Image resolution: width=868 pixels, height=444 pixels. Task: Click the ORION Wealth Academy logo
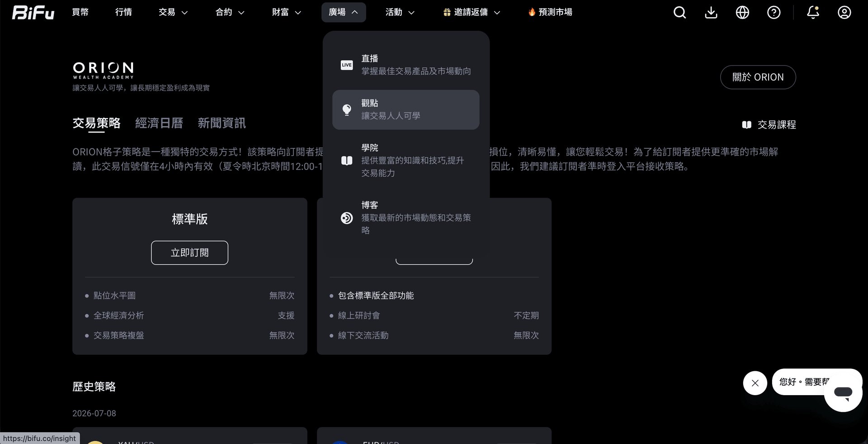[x=103, y=71]
